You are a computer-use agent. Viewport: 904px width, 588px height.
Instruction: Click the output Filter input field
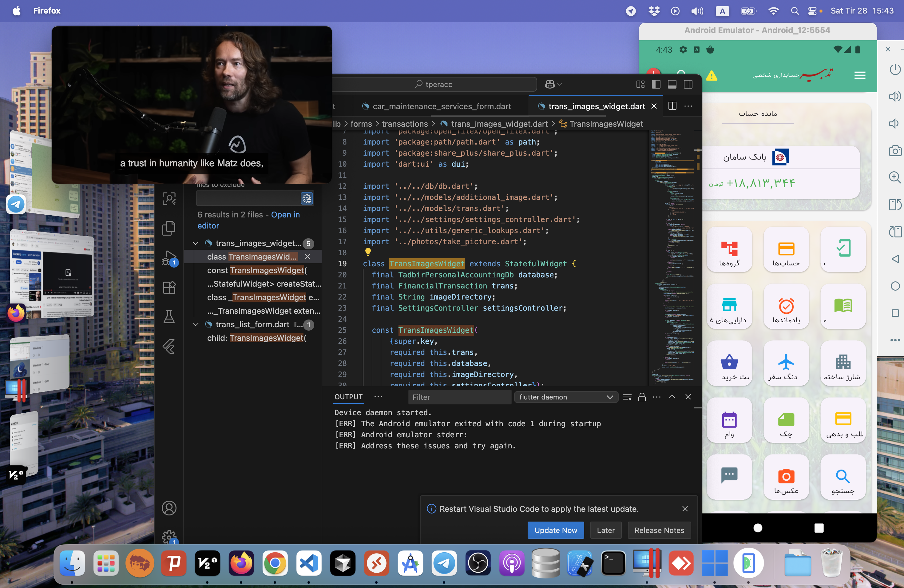(x=460, y=397)
